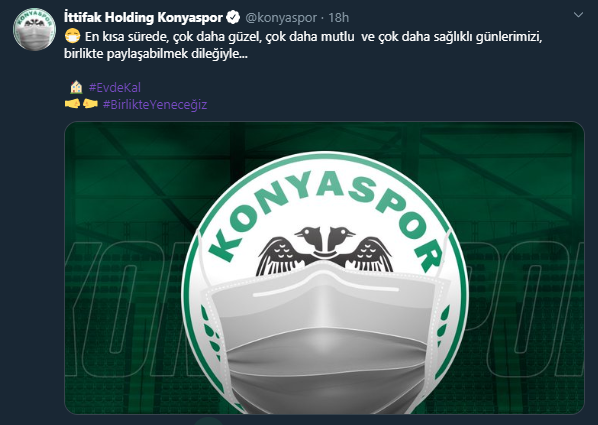Open the tweet options chevron menu
Screen dimensions: 598x425
(x=578, y=15)
